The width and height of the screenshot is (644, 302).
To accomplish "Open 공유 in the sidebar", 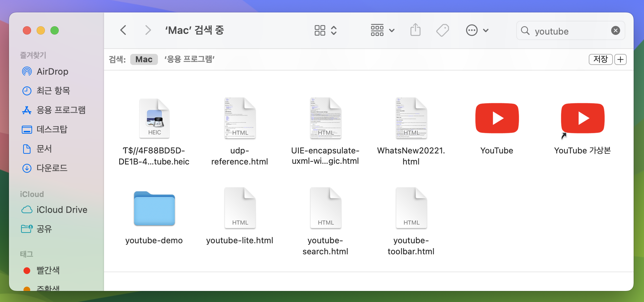I will point(37,229).
